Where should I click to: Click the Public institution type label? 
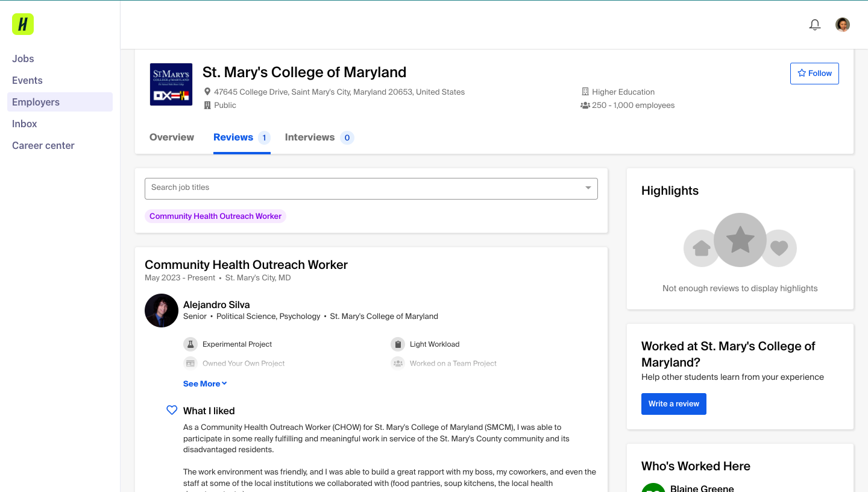point(225,106)
